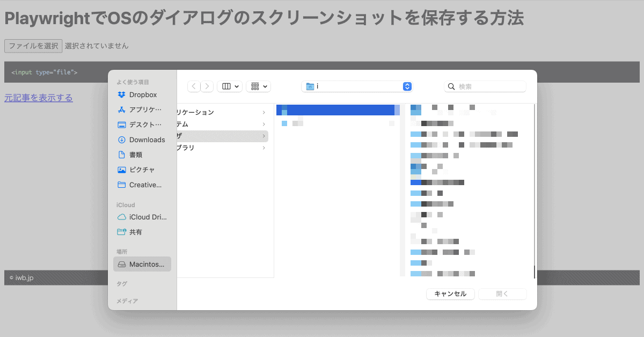Viewport: 644px width, 337px height.
Task: Expand the リケーション folder chevron
Action: click(264, 112)
